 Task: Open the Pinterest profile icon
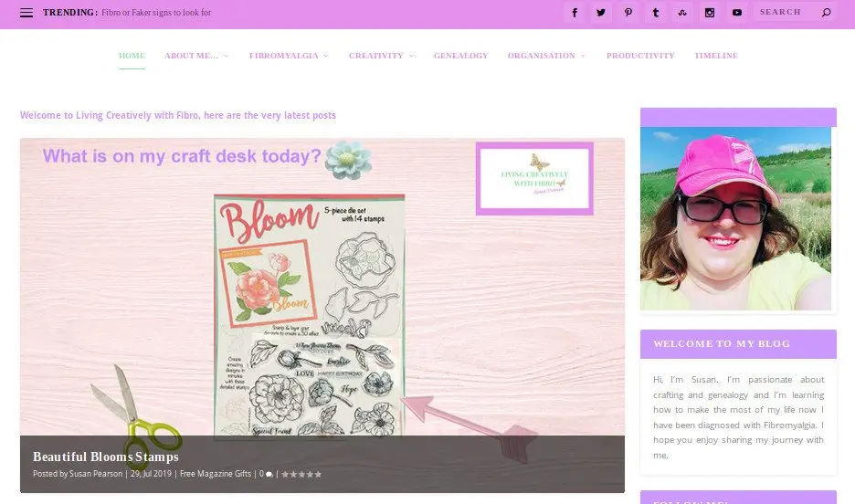[x=628, y=13]
